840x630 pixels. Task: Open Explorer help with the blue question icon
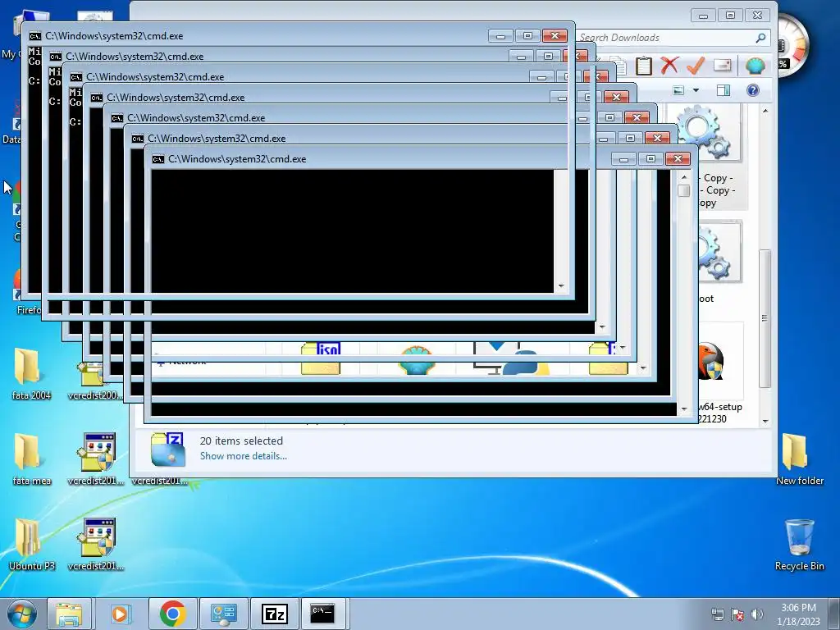[753, 90]
